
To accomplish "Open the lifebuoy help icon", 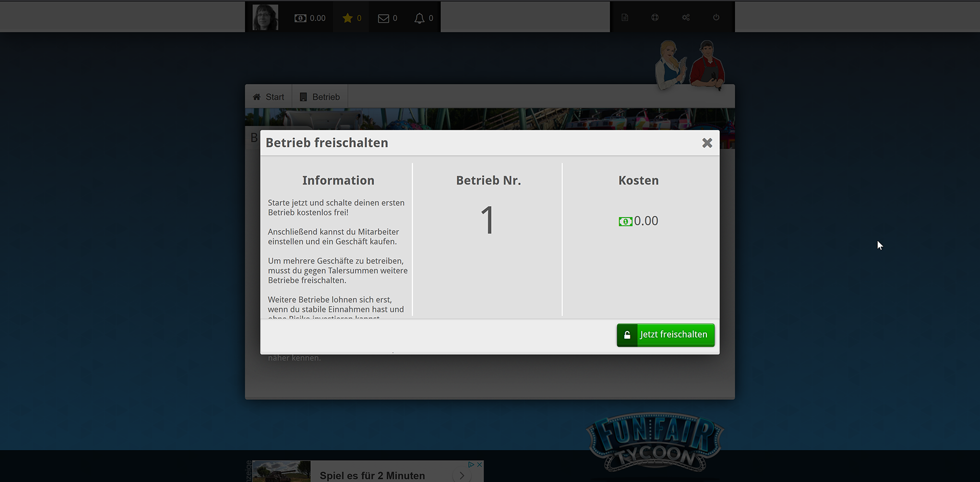I will [655, 17].
